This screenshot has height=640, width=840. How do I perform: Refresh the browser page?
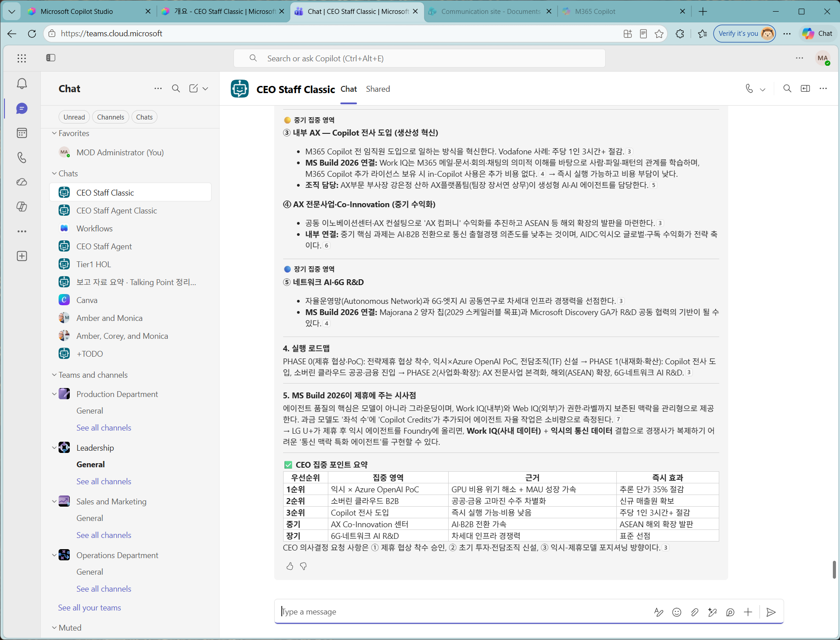click(32, 34)
